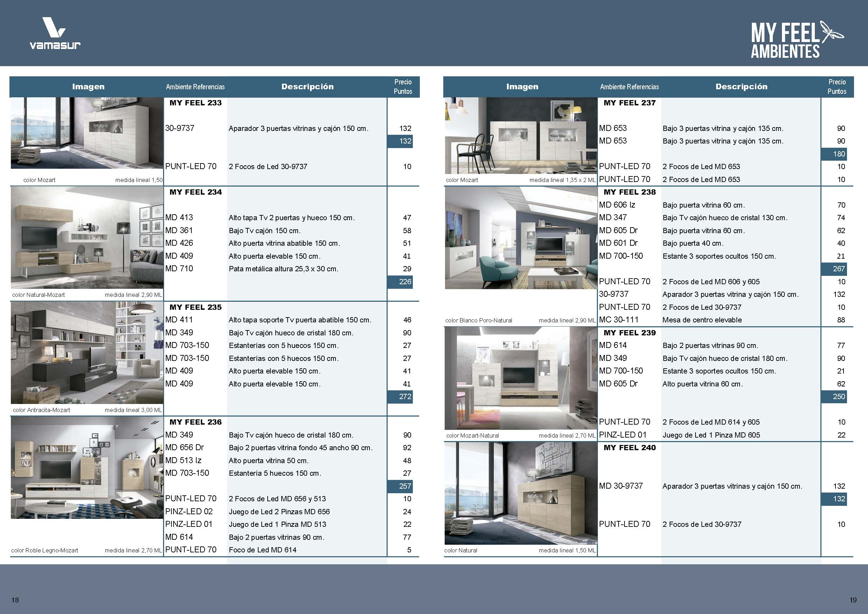Viewport: 868px width, 614px height.
Task: Select description Alto puerta vitrina abatible 150 cm
Action: point(284,243)
